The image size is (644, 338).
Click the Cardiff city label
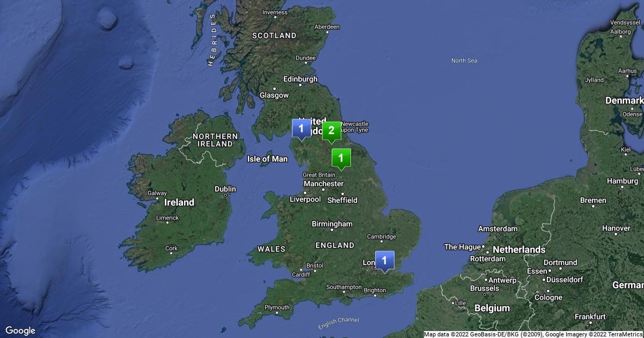pos(301,275)
